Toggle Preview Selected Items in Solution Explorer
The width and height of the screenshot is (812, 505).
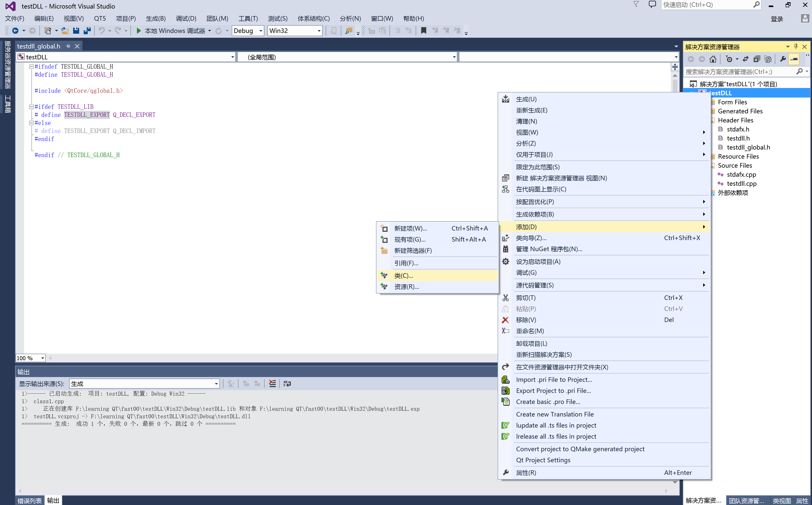[794, 59]
